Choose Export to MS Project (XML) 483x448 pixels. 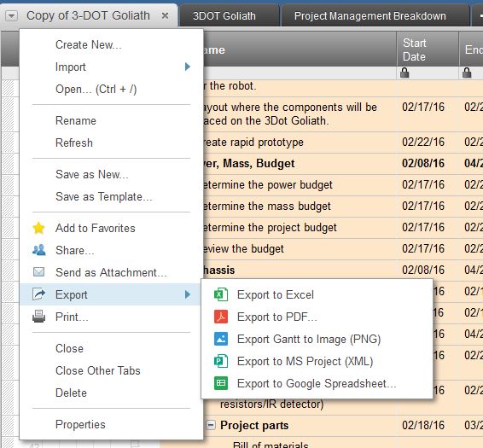306,362
